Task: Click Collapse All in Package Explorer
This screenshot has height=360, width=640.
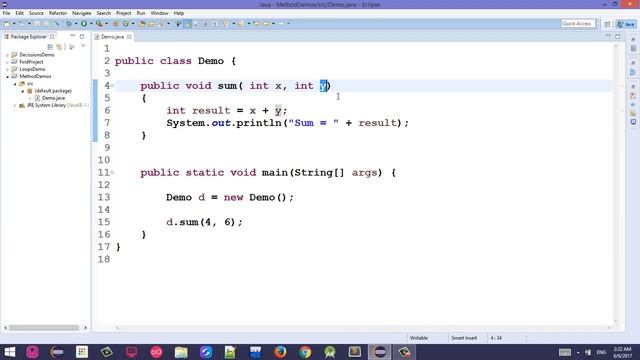Action: (x=50, y=47)
